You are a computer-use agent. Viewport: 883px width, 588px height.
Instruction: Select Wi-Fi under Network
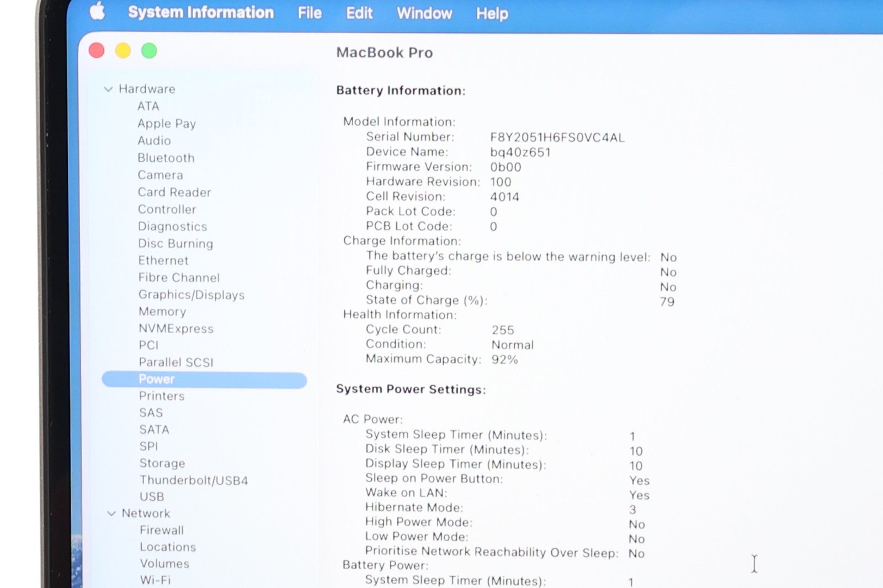[155, 580]
